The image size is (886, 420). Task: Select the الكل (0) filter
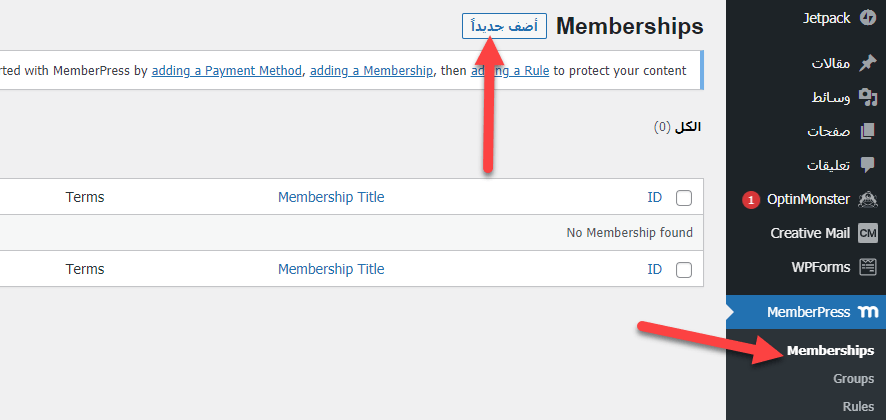[677, 127]
